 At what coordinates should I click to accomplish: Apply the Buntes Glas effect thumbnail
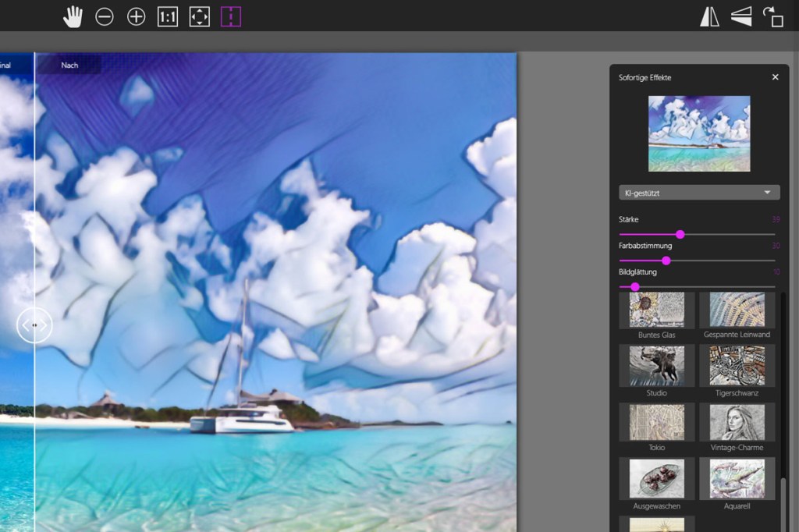tap(656, 310)
